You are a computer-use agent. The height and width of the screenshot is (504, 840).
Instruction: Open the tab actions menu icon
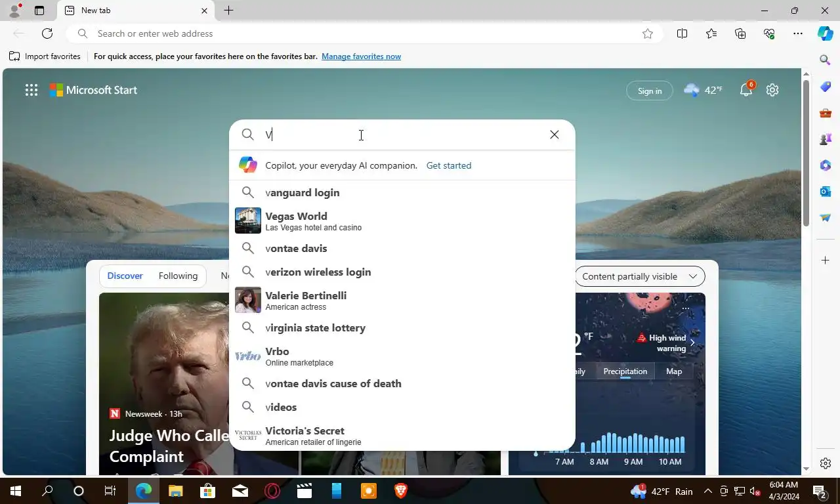[x=39, y=10]
